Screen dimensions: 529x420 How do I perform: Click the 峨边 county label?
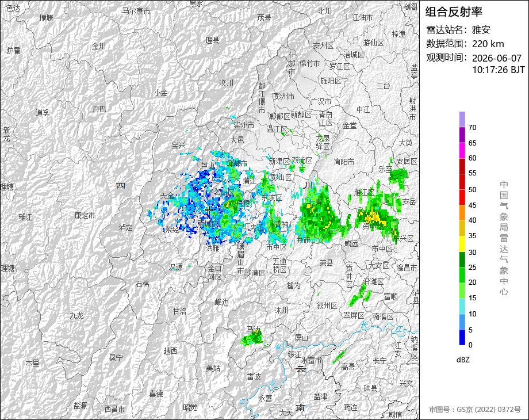coord(221,303)
